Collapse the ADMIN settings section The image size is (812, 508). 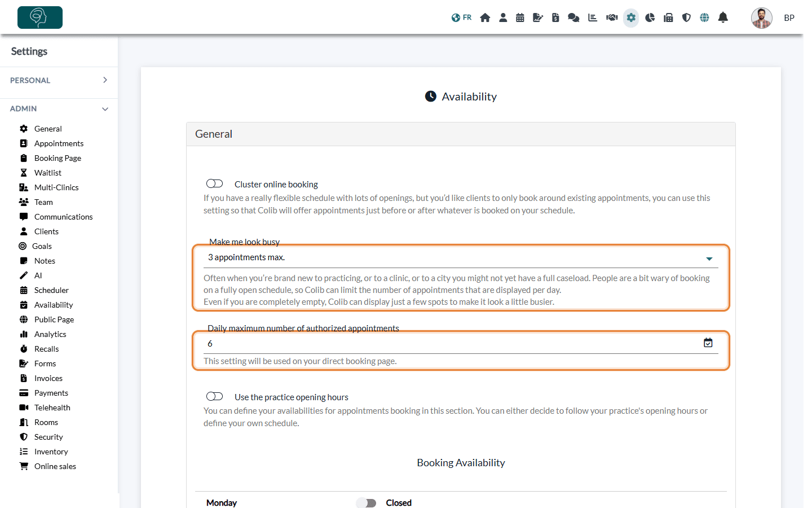[59, 108]
